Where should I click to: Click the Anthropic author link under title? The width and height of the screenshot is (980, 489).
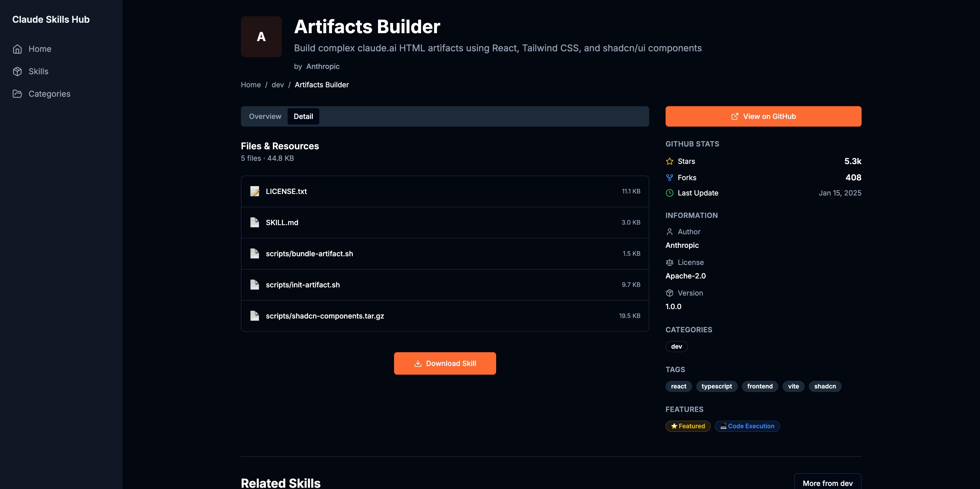pyautogui.click(x=323, y=67)
